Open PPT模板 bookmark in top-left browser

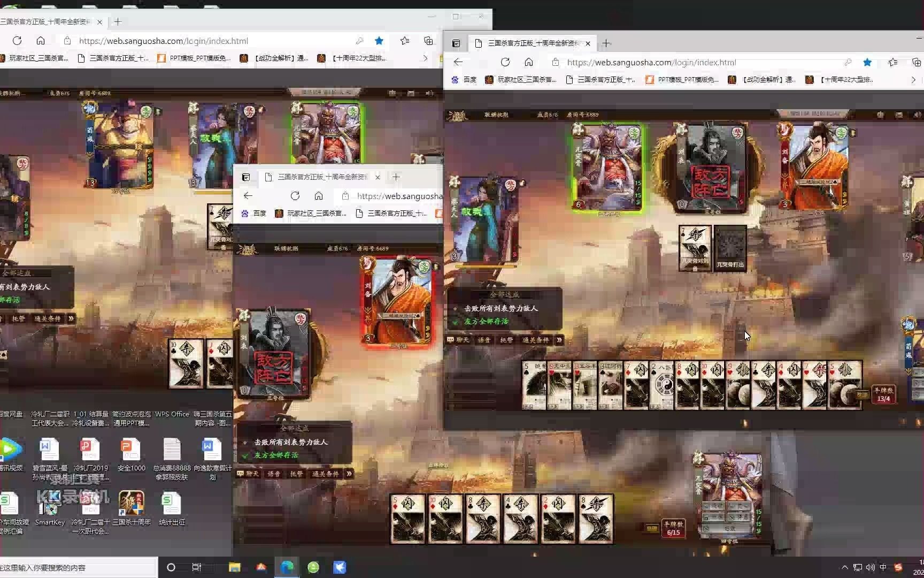(x=194, y=58)
